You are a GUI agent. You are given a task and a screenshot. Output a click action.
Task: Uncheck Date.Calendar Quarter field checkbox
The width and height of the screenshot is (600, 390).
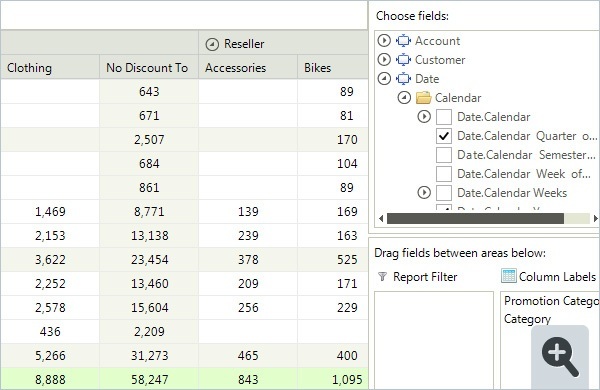tap(444, 136)
